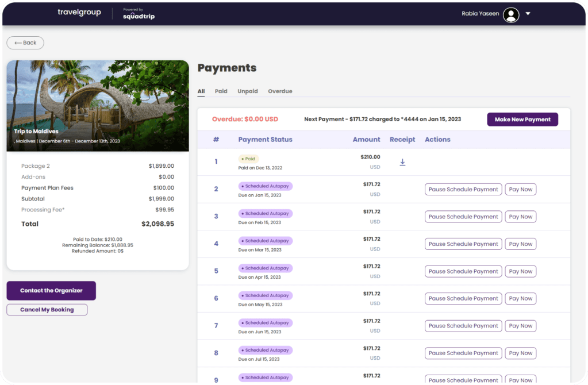Open the account dropdown arrow
588x385 pixels.
[528, 14]
